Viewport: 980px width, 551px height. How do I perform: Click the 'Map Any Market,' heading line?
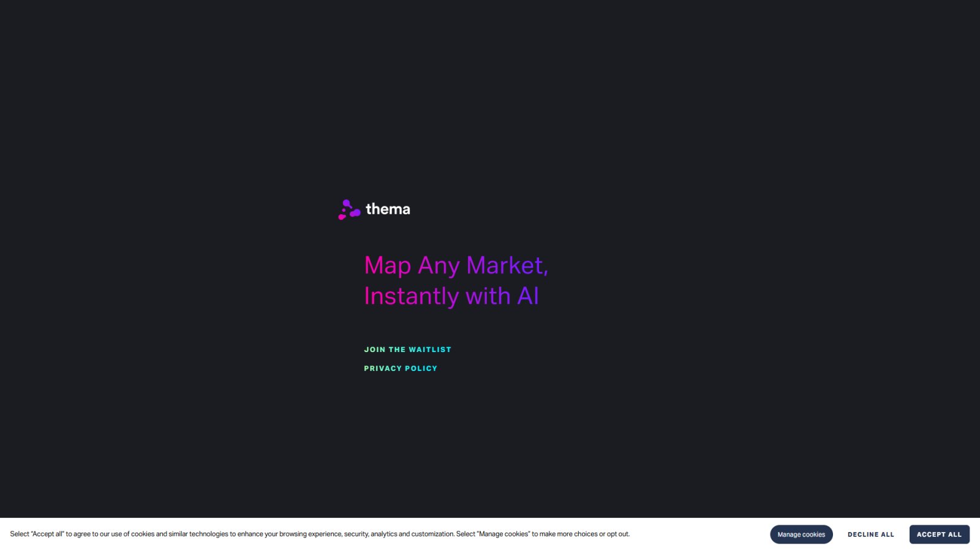click(456, 266)
